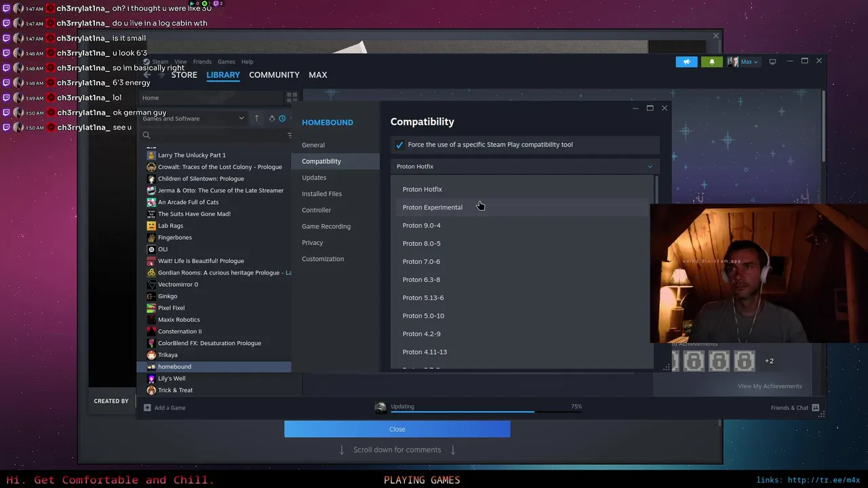The width and height of the screenshot is (868, 488).
Task: Expand the Max account name dropdown
Action: click(749, 62)
